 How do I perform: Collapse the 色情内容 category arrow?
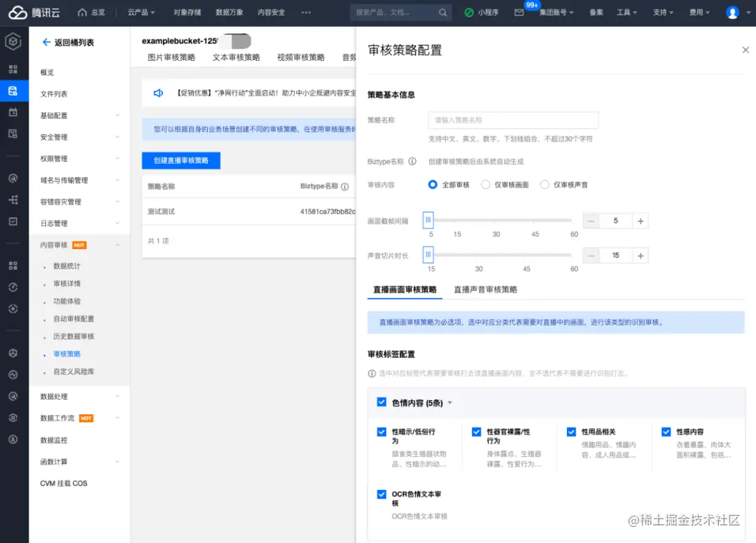tap(450, 403)
